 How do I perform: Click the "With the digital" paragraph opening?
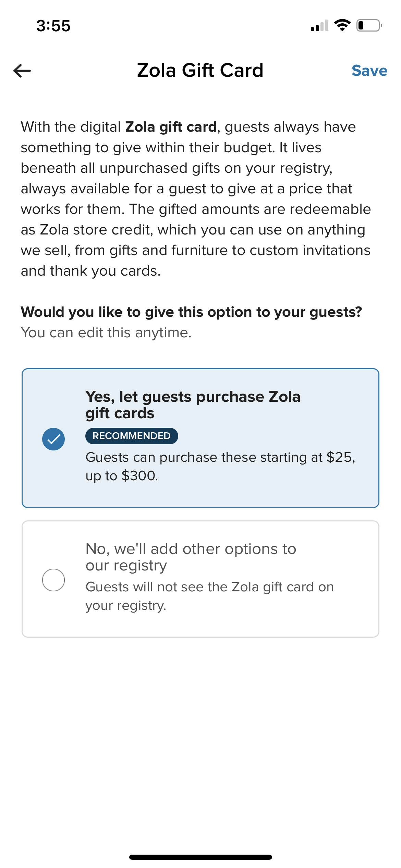click(71, 127)
